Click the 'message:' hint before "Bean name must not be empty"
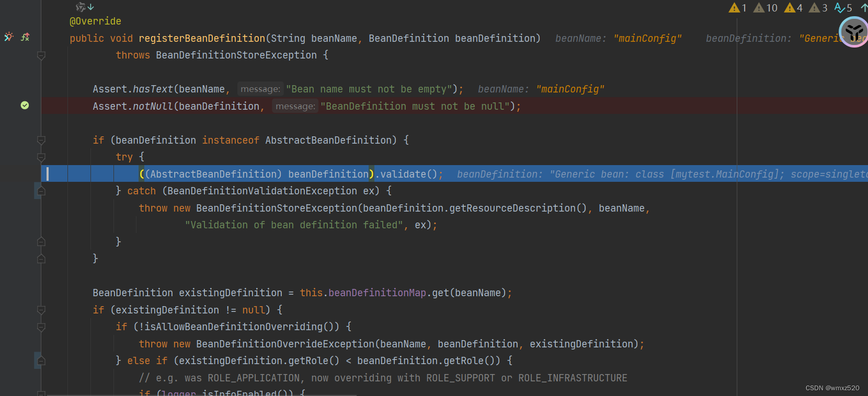Screen dimensions: 868x396 coord(260,89)
